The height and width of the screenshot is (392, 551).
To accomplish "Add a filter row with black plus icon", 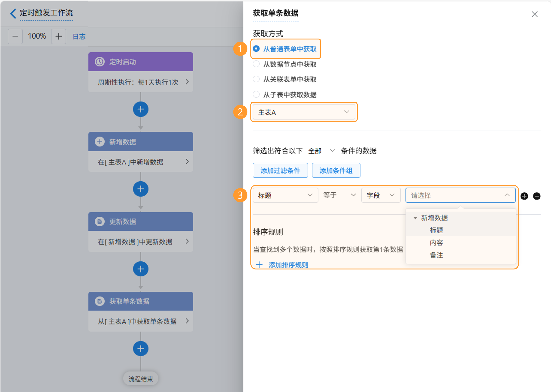I will coord(524,196).
